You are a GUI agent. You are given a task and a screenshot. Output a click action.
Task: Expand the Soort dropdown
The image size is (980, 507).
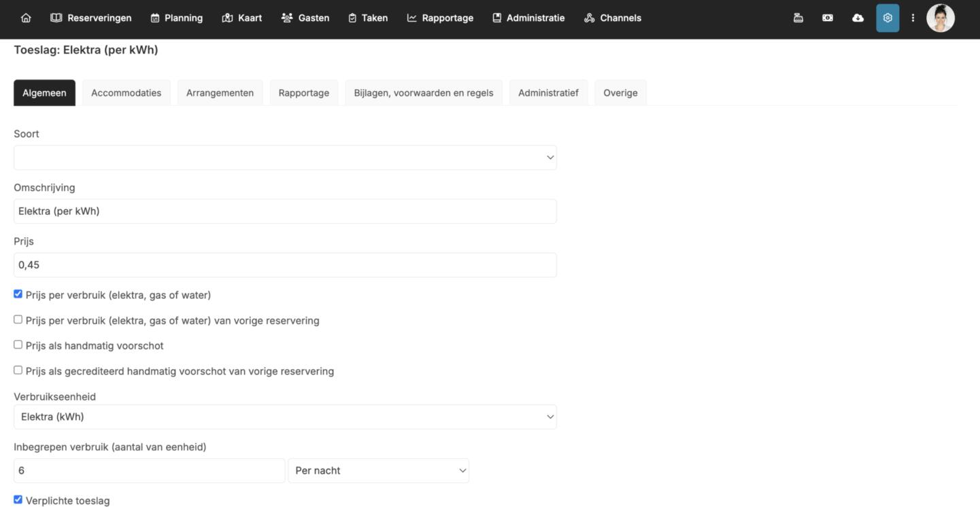(285, 158)
